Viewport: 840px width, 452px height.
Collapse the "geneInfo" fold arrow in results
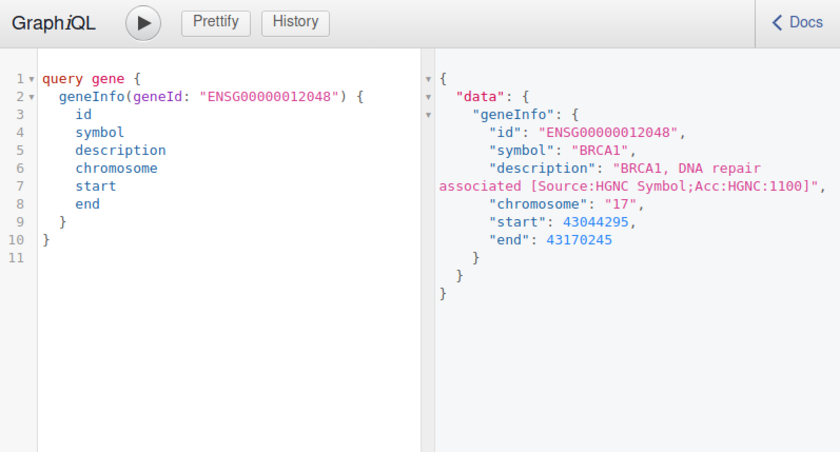pos(428,115)
